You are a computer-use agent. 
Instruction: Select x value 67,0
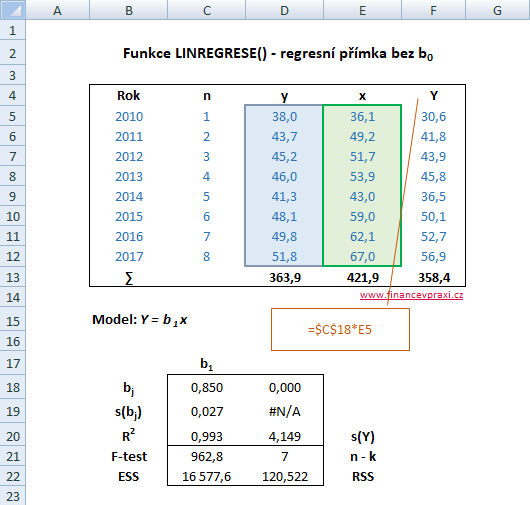click(362, 257)
